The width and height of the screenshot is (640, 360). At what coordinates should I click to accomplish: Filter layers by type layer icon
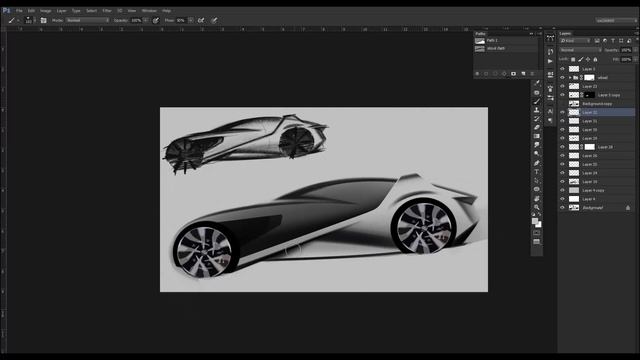(613, 41)
